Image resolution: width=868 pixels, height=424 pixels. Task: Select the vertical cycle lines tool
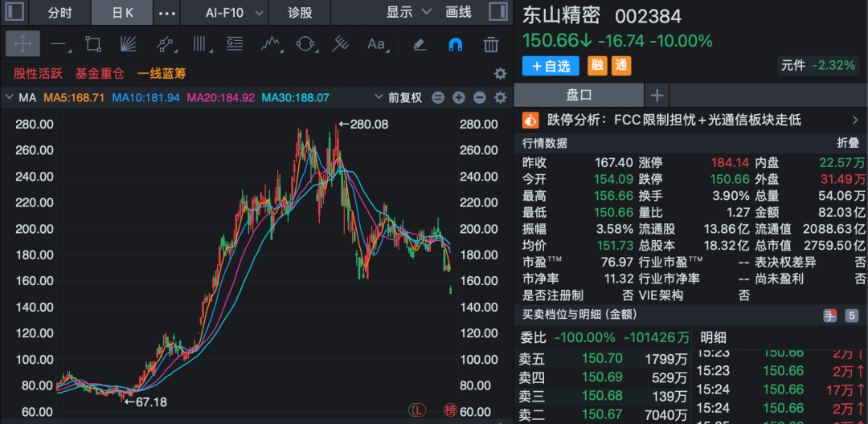pos(200,43)
